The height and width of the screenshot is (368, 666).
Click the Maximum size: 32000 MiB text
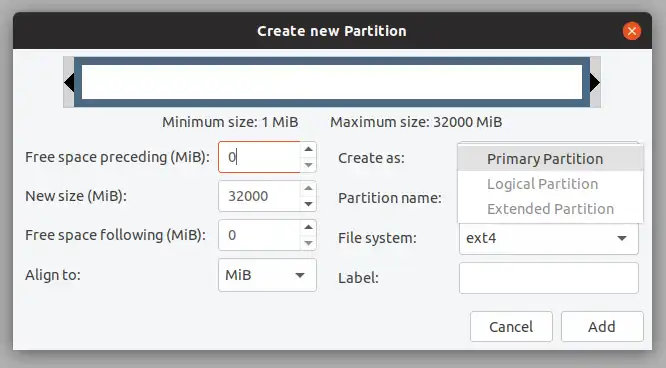[x=416, y=122]
